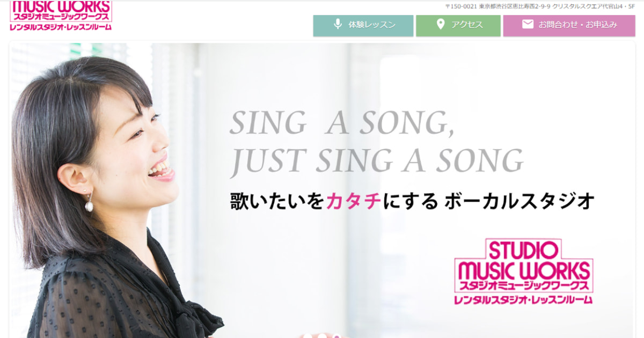
Task: Click the microphone icon for trial lesson
Action: coord(338,25)
